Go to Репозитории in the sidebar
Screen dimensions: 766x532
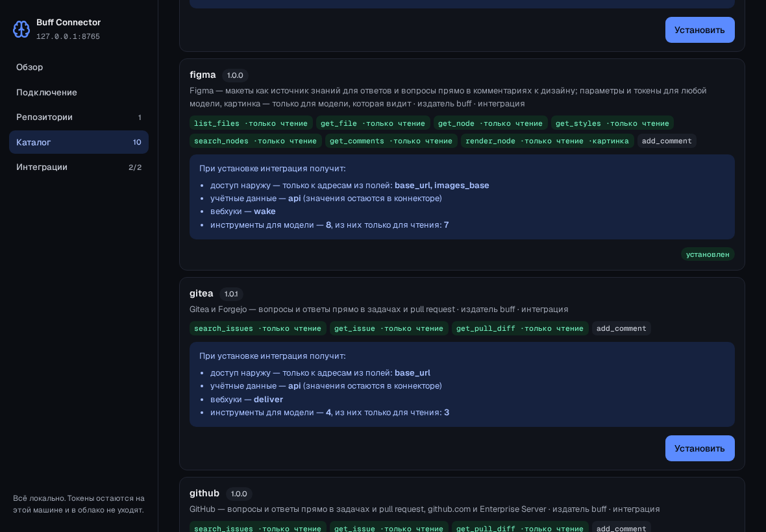click(x=79, y=117)
